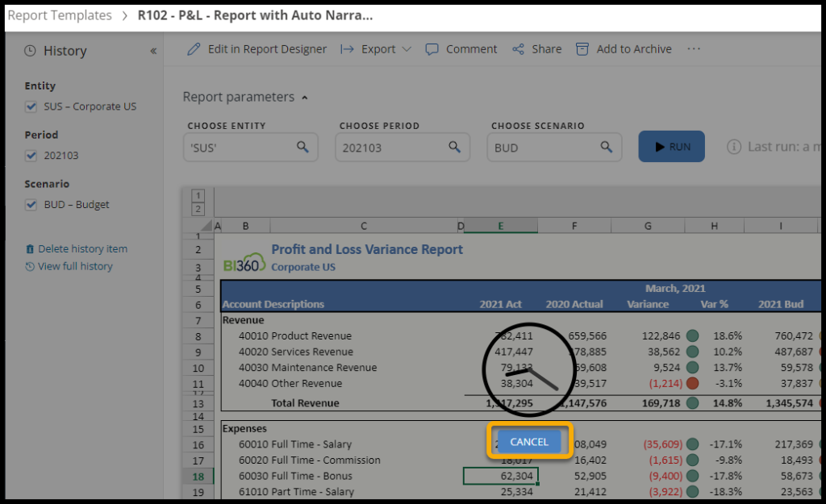Go to Report Templates breadcrumb

point(60,15)
